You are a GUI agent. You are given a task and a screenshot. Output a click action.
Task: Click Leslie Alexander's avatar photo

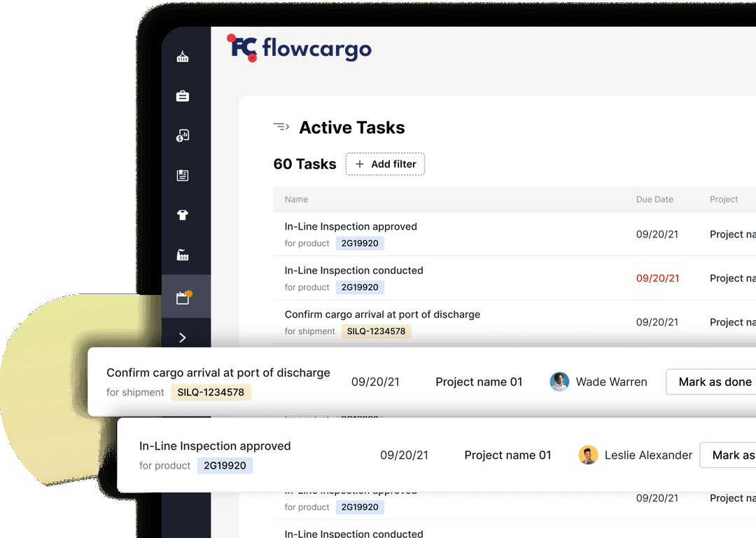[x=588, y=455]
